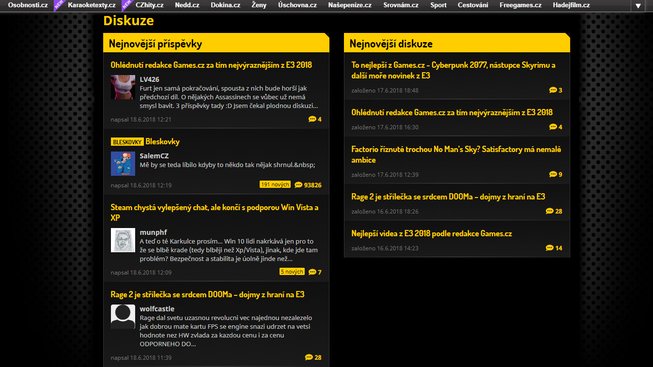The image size is (653, 367).
Task: Open Dokina.cz in the top navigation
Action: (225, 5)
